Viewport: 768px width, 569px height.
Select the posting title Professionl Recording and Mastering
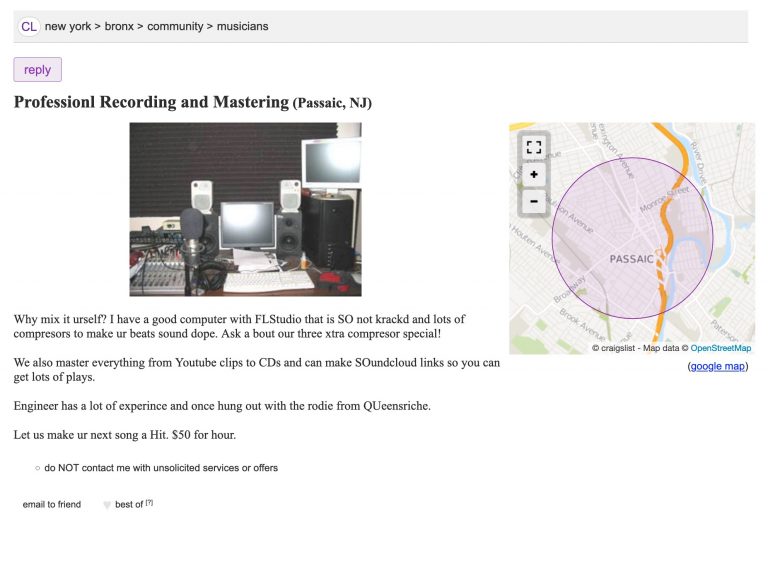pos(151,102)
